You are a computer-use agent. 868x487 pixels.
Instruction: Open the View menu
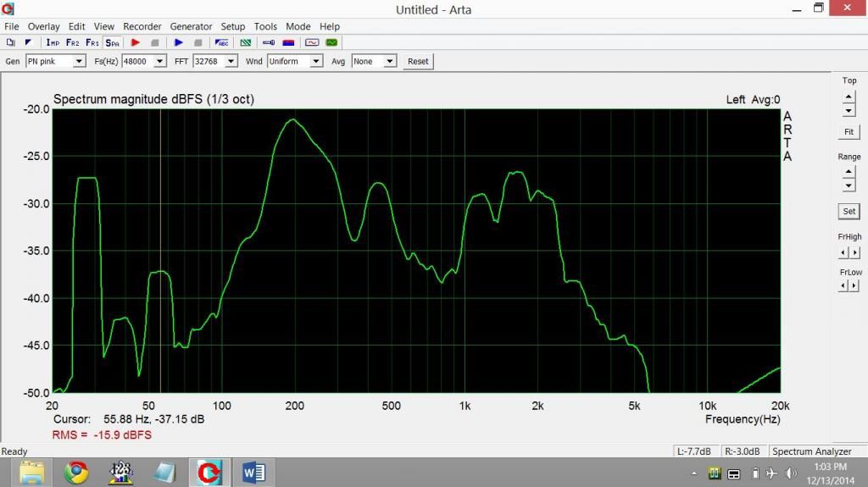pos(103,26)
